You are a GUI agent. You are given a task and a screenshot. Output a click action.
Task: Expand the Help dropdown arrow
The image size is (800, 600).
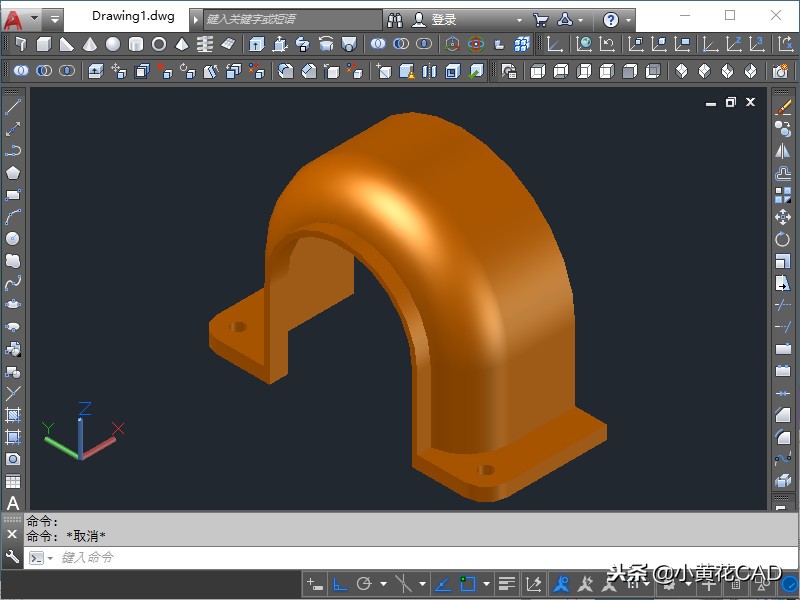point(629,19)
